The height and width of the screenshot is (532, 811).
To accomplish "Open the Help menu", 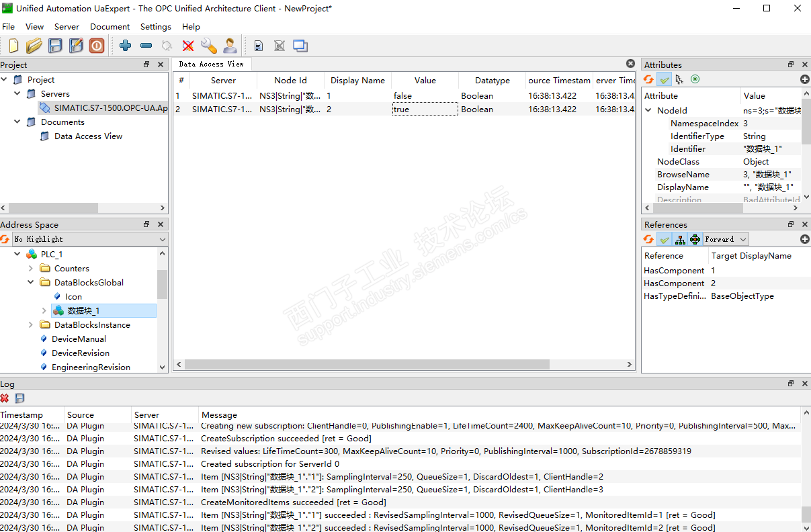I will click(191, 27).
